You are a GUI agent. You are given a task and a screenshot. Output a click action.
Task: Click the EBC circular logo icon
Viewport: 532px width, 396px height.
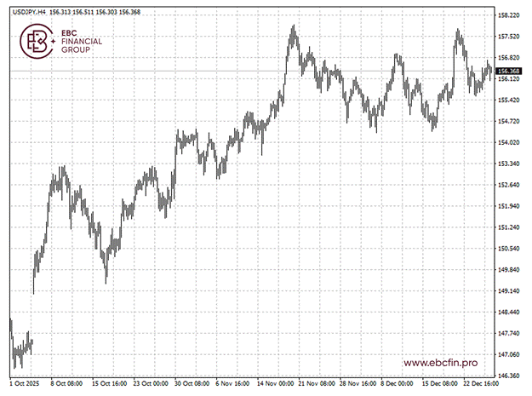[38, 41]
